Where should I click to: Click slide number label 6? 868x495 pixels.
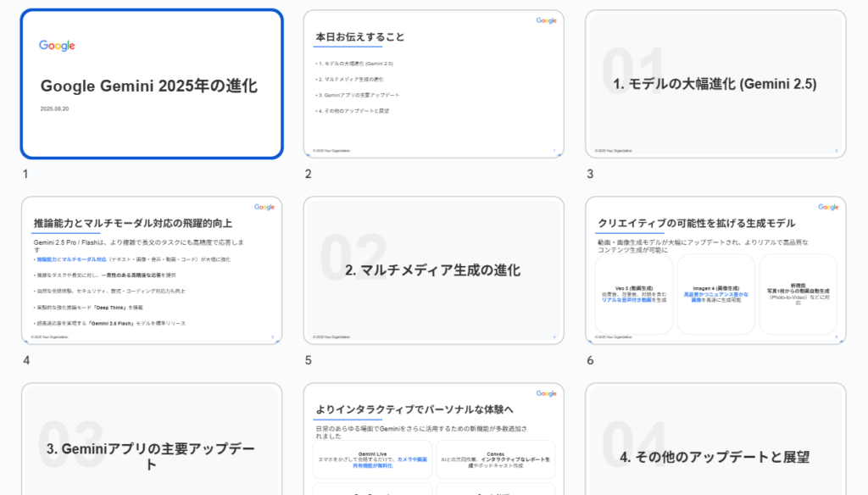(x=590, y=360)
